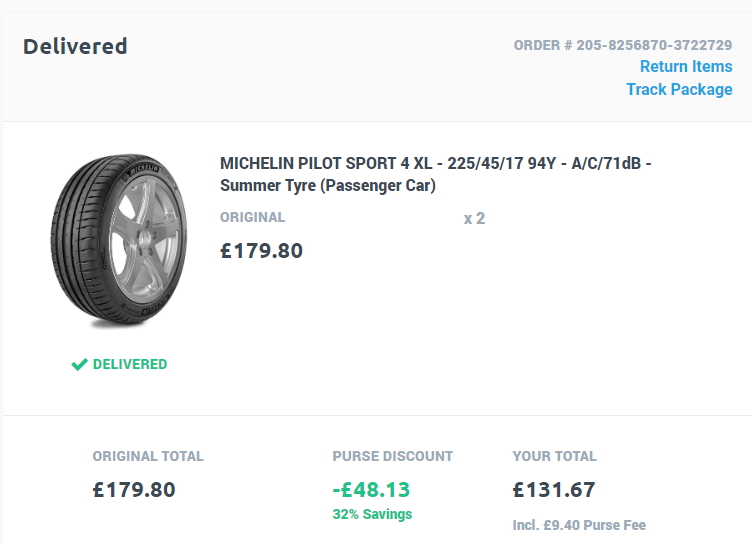752x544 pixels.
Task: Click the Return Items link
Action: click(686, 66)
